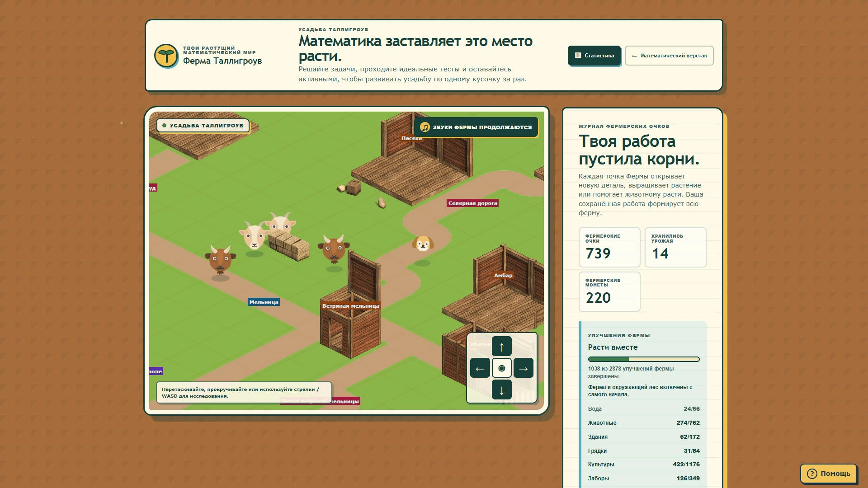Viewport: 868px width, 488px height.
Task: Click the right arrow navigation button
Action: point(523,368)
